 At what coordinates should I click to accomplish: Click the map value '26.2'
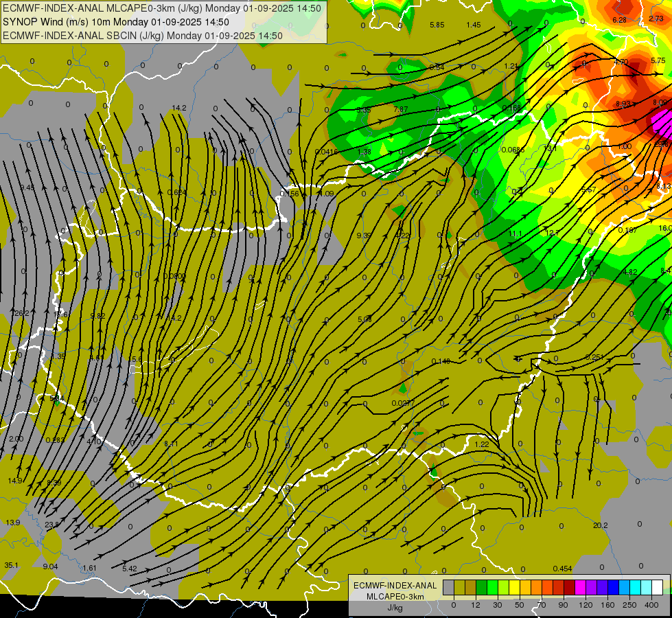pyautogui.click(x=21, y=314)
